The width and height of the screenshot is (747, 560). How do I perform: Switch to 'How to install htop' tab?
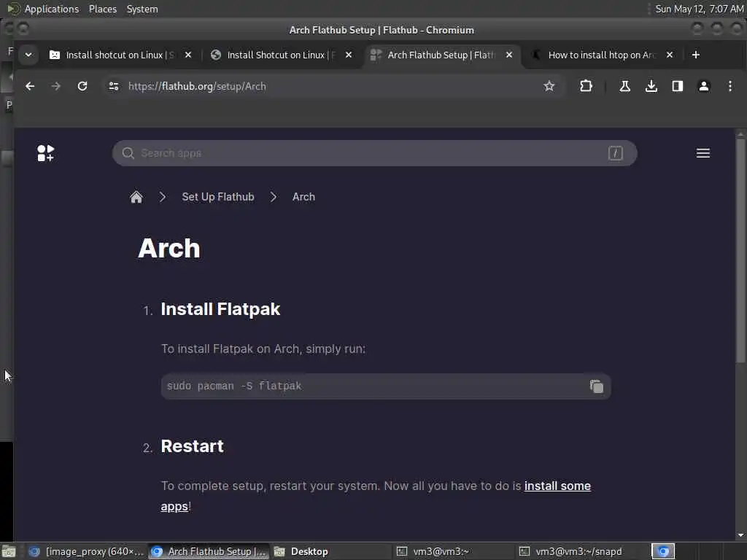pyautogui.click(x=602, y=55)
